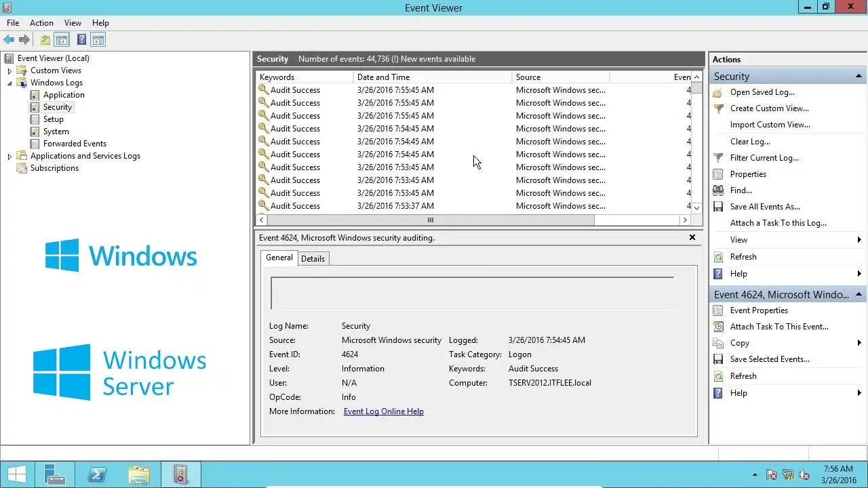Sort by the Keywords column header
The width and height of the screenshot is (868, 488).
coord(304,77)
